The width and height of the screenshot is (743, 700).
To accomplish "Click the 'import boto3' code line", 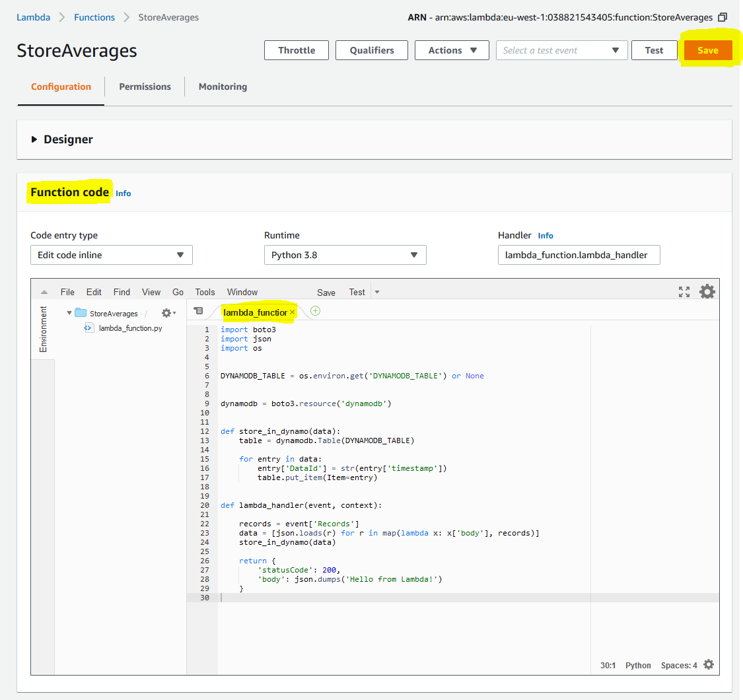I will coord(248,330).
